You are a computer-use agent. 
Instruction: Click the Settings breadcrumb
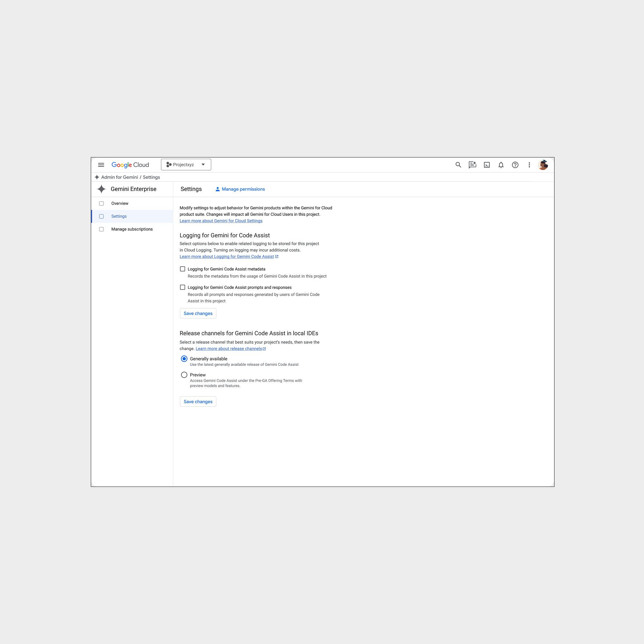(151, 177)
